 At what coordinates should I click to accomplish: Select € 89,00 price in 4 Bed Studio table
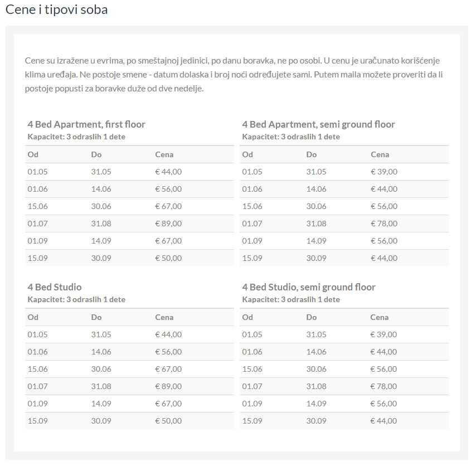[168, 386]
